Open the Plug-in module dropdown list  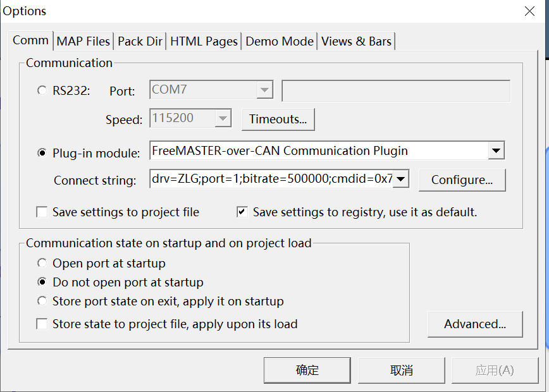coord(496,151)
